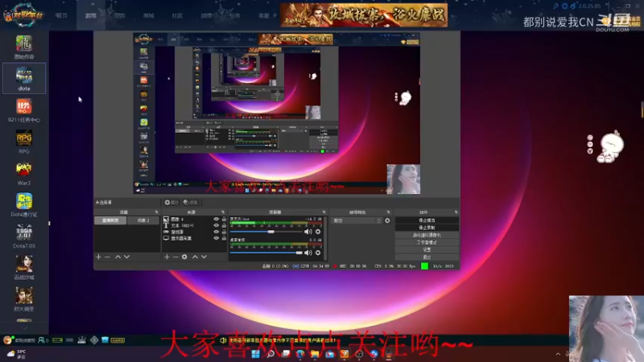This screenshot has width=644, height=362.
Task: Switch to the 游戏 tab in top navigation
Action: point(91,15)
